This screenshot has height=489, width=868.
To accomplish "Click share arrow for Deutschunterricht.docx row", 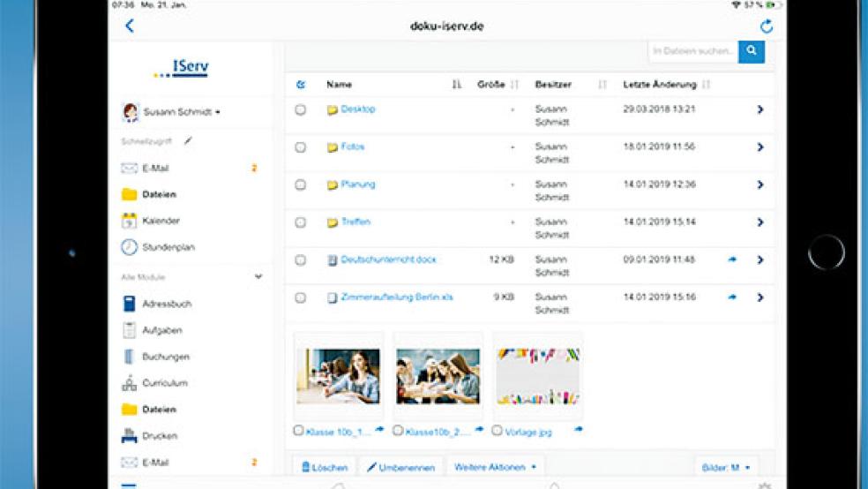I will click(732, 260).
